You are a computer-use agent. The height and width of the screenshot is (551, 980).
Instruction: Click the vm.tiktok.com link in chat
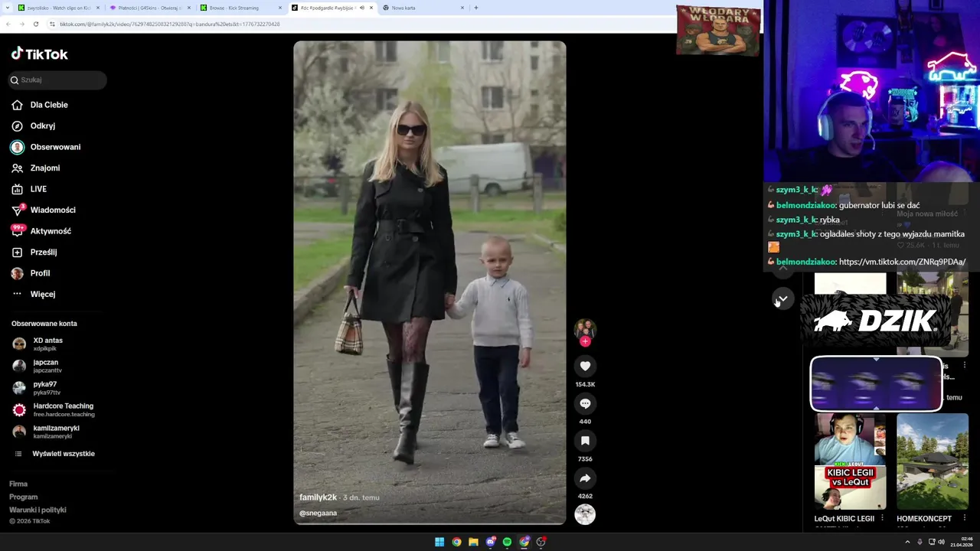[902, 262]
